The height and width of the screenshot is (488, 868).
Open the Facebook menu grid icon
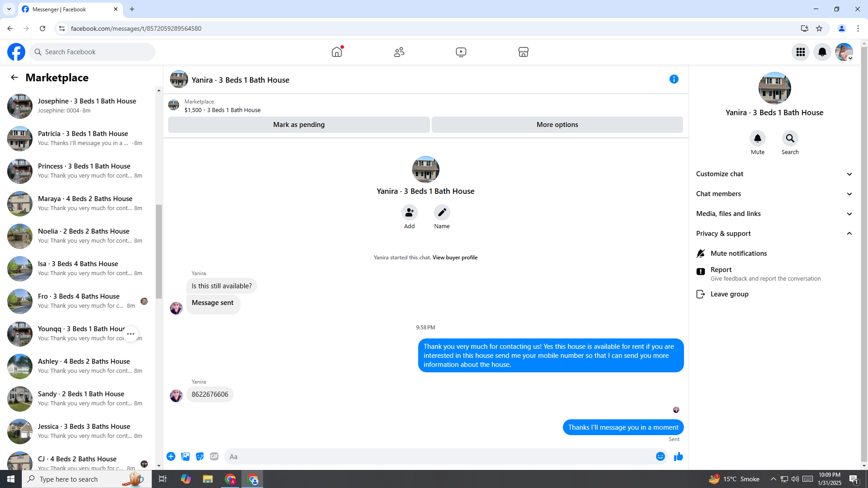(x=801, y=52)
